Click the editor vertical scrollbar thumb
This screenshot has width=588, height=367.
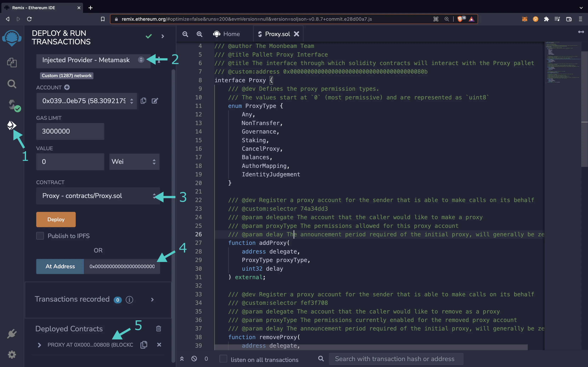coord(584,109)
